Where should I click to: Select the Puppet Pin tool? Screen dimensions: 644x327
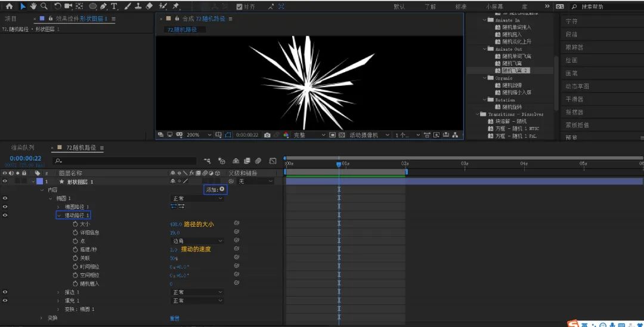pos(176,6)
